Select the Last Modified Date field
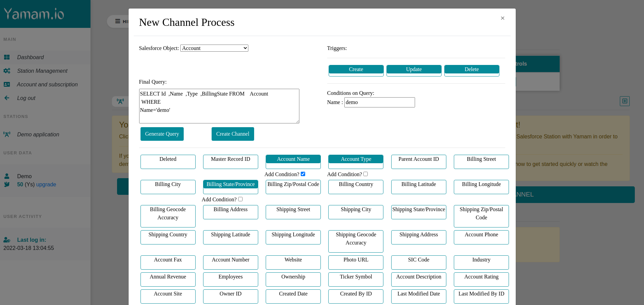The height and width of the screenshot is (305, 644). [419, 296]
